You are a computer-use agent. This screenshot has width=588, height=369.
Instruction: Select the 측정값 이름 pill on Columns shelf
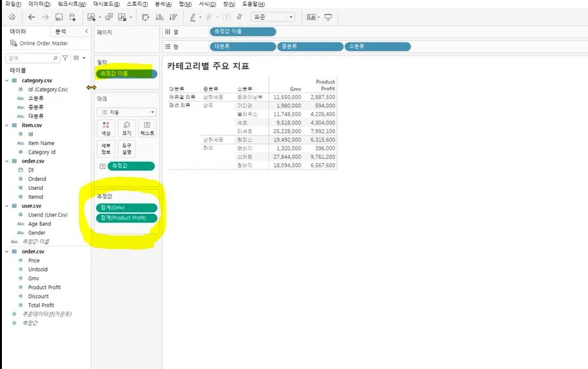pos(242,31)
